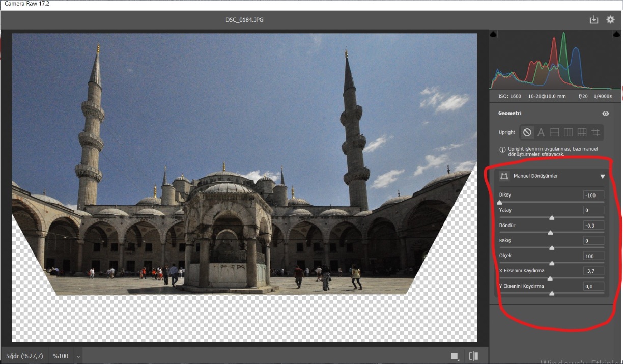
Task: Collapse the Manuel Dönüşümler section arrow
Action: [603, 176]
